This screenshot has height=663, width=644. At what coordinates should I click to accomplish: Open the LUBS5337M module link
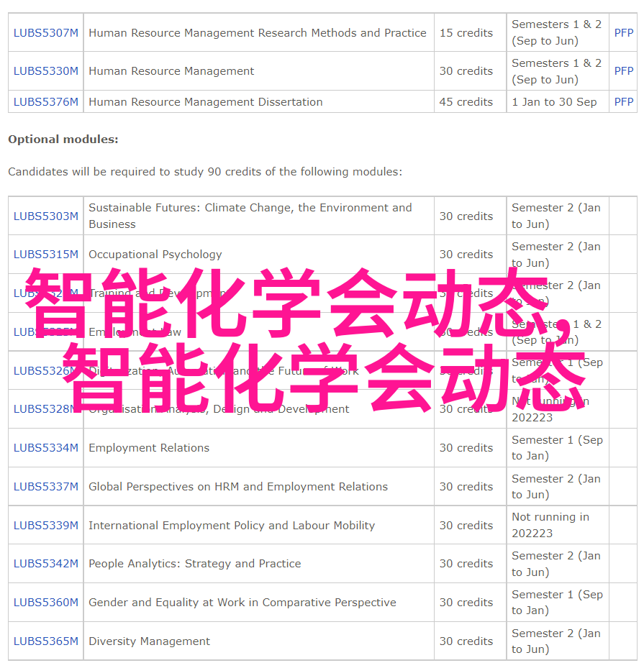coord(46,487)
